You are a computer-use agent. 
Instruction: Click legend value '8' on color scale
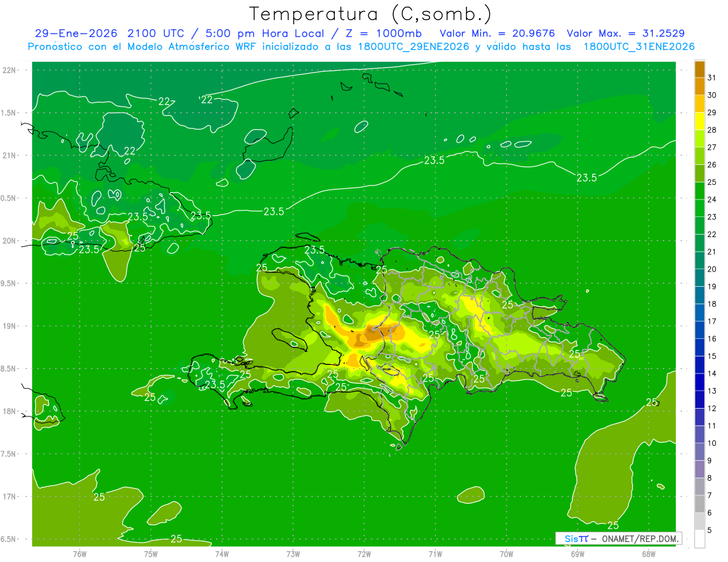pyautogui.click(x=710, y=478)
